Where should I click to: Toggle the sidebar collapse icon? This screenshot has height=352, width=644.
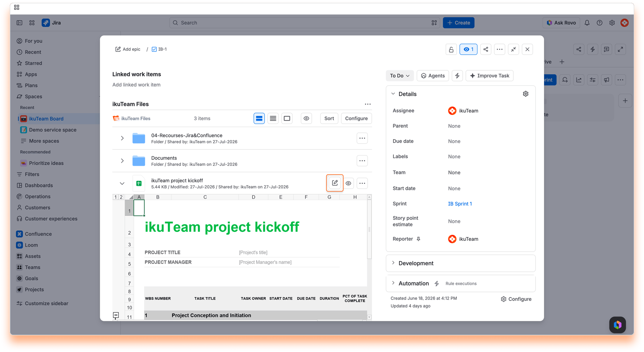pos(19,23)
